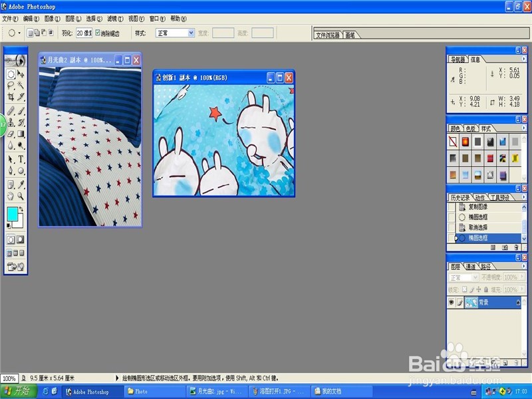This screenshot has width=532, height=399.
Task: Select the Gradient tool
Action: [21, 134]
